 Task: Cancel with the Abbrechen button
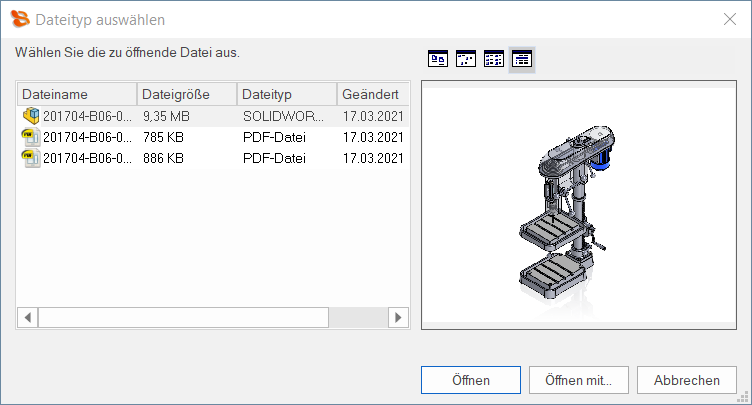[x=686, y=380]
